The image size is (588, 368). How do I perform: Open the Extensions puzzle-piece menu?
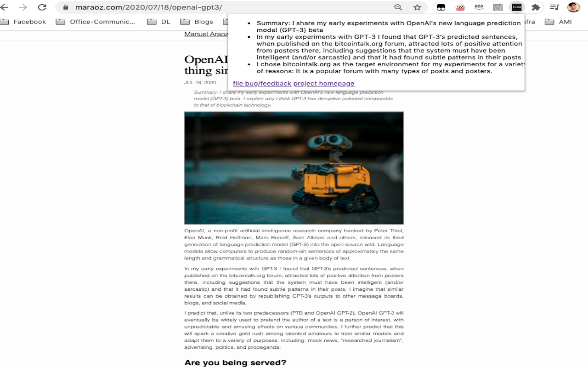click(536, 7)
